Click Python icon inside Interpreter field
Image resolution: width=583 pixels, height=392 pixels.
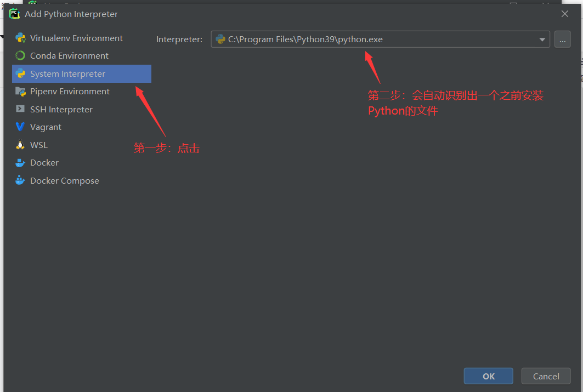[x=220, y=39]
